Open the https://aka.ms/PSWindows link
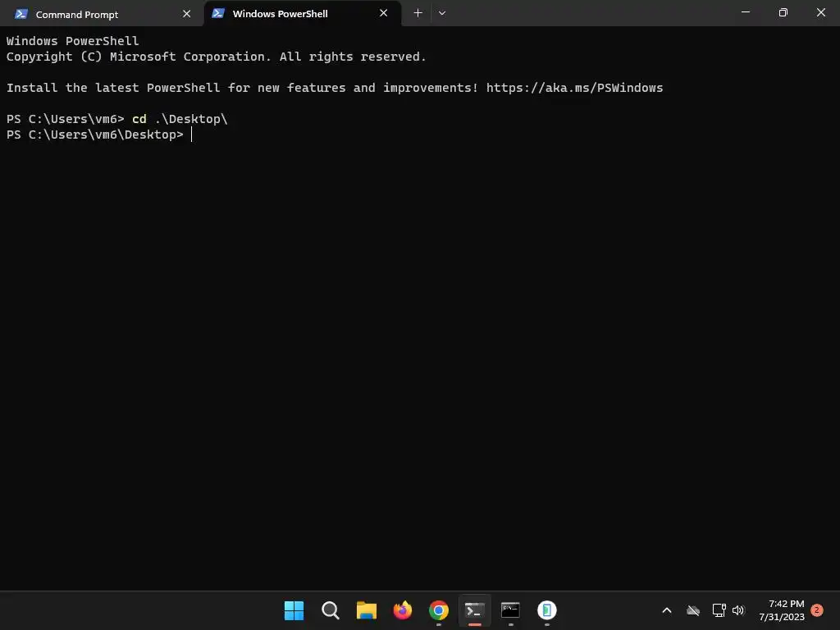This screenshot has height=630, width=840. coord(574,87)
